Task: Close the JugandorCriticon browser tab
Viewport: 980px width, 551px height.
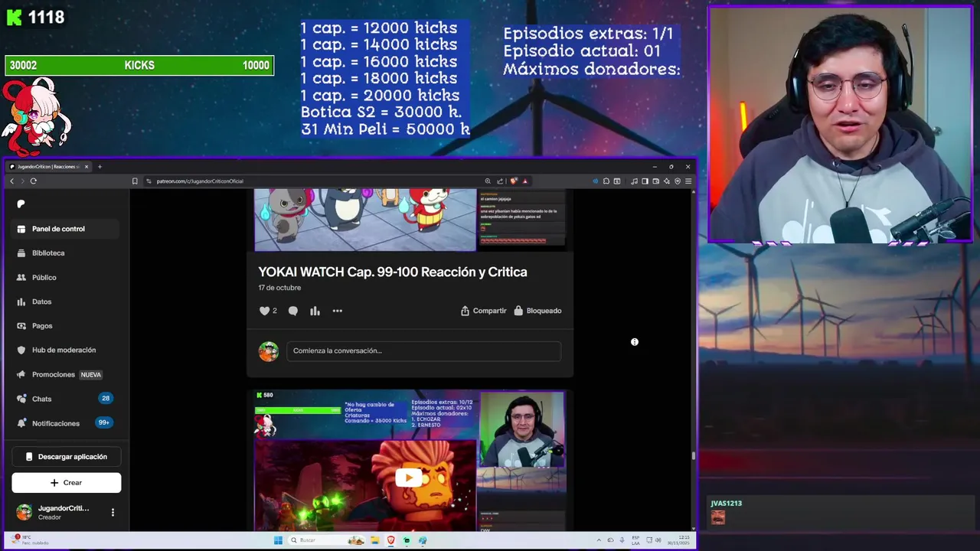Action: click(x=87, y=167)
